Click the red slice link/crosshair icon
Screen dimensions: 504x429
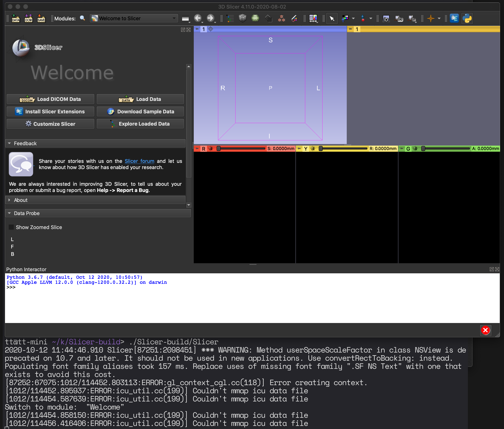point(211,148)
